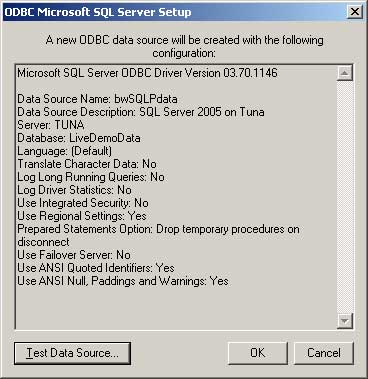Click the scroll up arrow
This screenshot has width=368, height=379.
click(345, 73)
